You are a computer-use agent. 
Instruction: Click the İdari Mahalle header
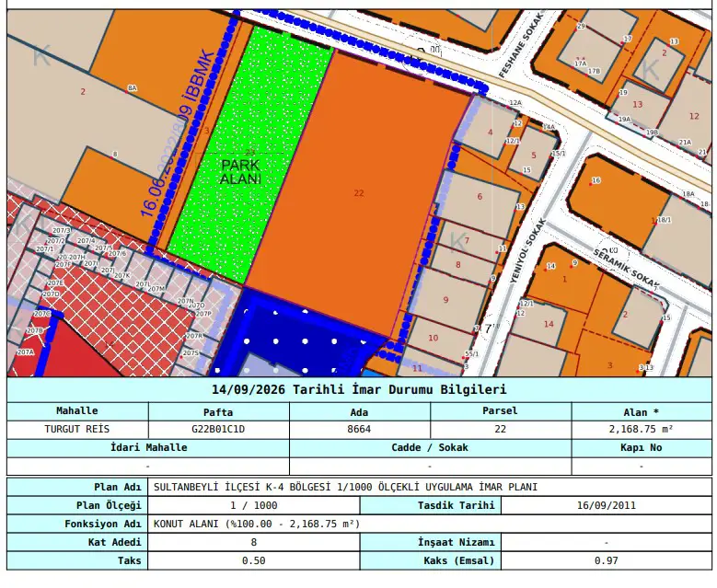[x=148, y=447]
